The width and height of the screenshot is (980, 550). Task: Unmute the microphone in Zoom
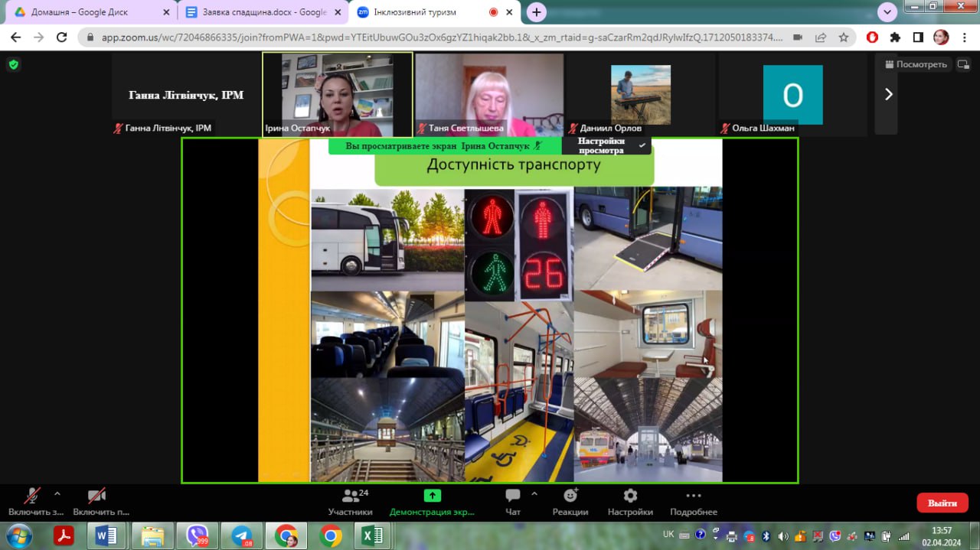click(31, 496)
